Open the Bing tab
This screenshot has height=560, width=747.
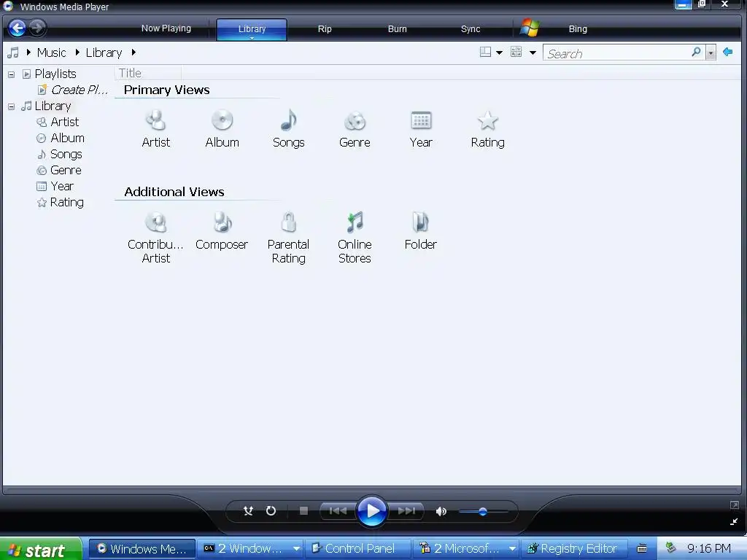578,29
